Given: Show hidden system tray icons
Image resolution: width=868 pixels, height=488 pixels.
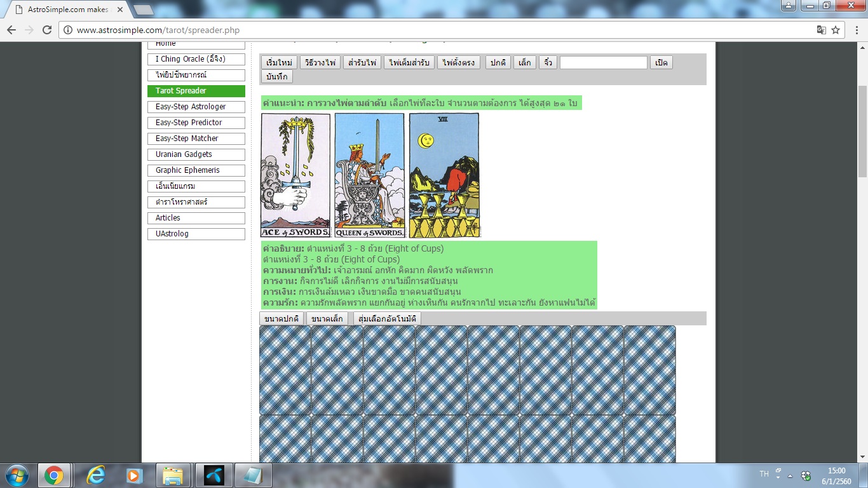Looking at the screenshot, I should tap(790, 475).
